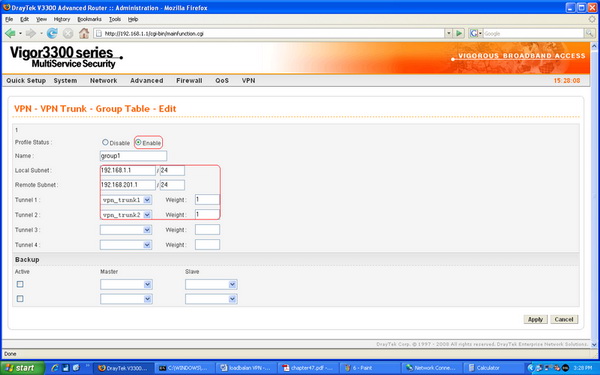The width and height of the screenshot is (600, 375).
Task: Click the green Go button beside address bar
Action: point(459,33)
